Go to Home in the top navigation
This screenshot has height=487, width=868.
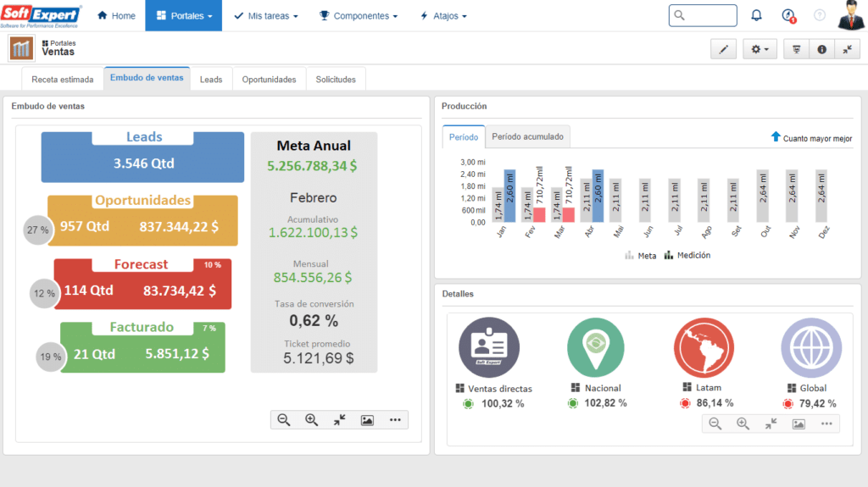116,15
